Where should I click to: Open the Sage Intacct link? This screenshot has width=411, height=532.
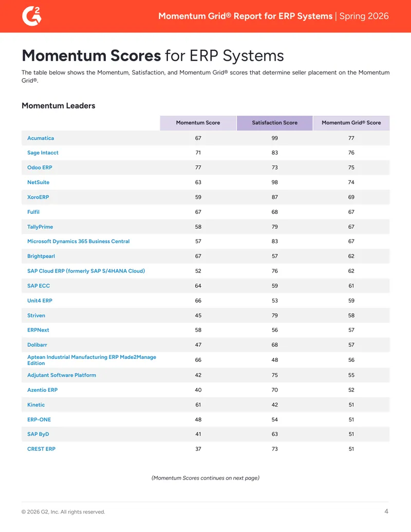43,153
